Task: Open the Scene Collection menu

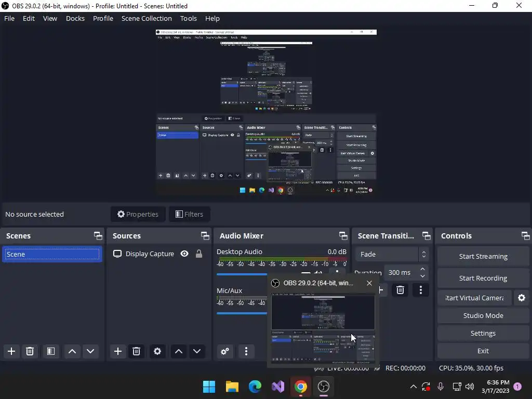Action: (147, 18)
